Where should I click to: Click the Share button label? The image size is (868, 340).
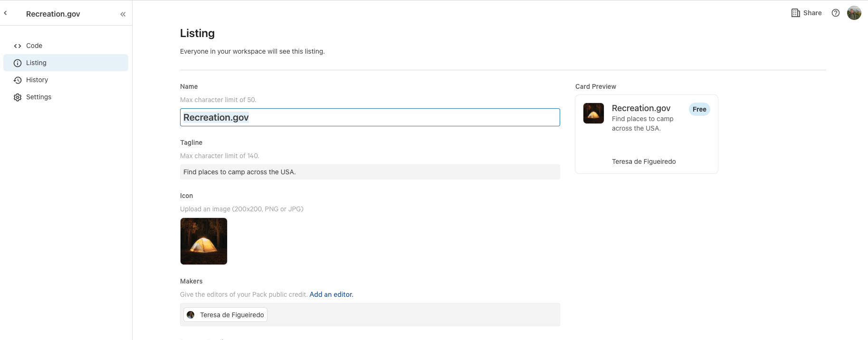pos(812,13)
